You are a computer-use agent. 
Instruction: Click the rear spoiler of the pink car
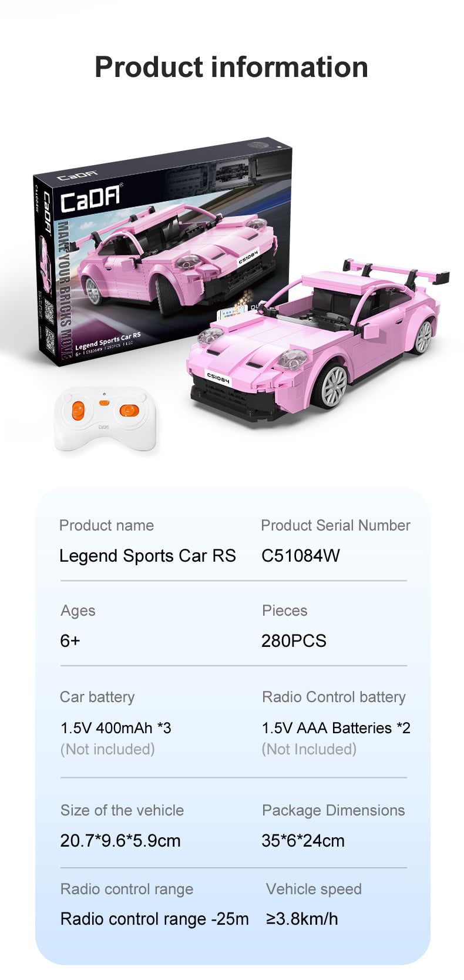[x=396, y=271]
